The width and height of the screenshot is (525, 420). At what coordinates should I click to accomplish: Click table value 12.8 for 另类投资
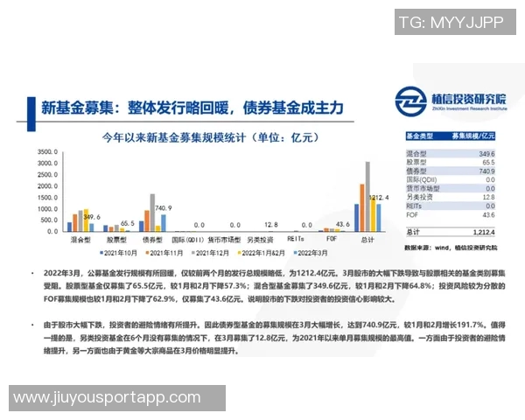pos(488,197)
